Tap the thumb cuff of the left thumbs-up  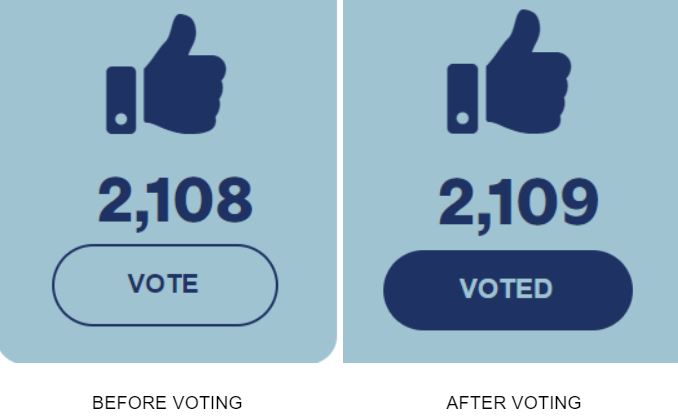tap(121, 100)
